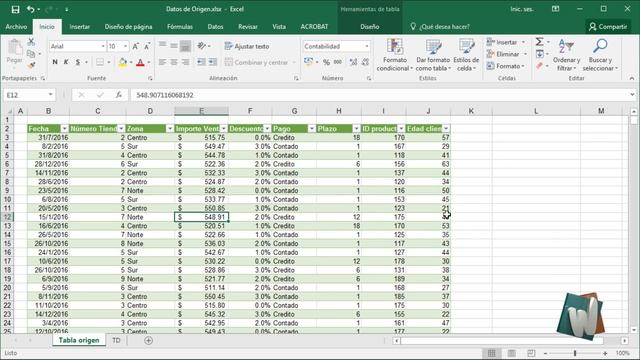Open the Contabilidad number format dropdown
The height and width of the screenshot is (360, 640).
(367, 46)
